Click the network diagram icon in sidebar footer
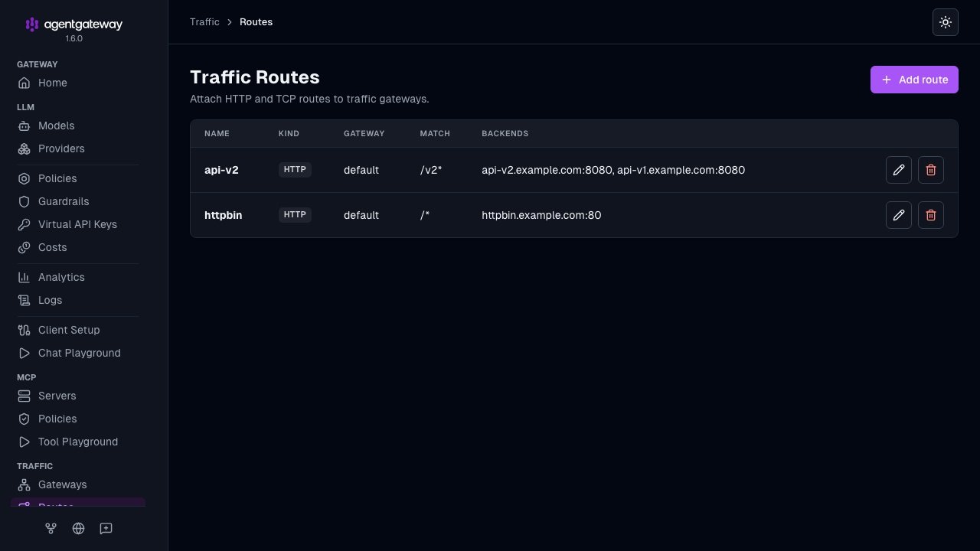 [x=51, y=528]
